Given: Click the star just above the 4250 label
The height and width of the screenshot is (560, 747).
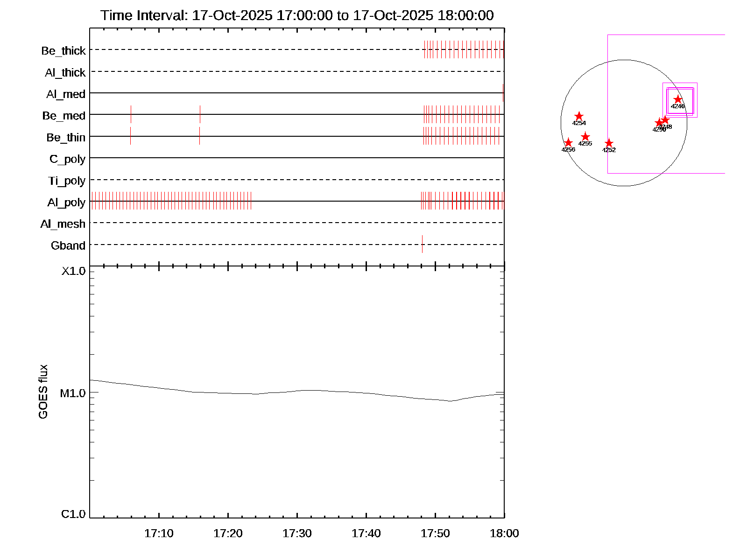Looking at the screenshot, I should (659, 123).
